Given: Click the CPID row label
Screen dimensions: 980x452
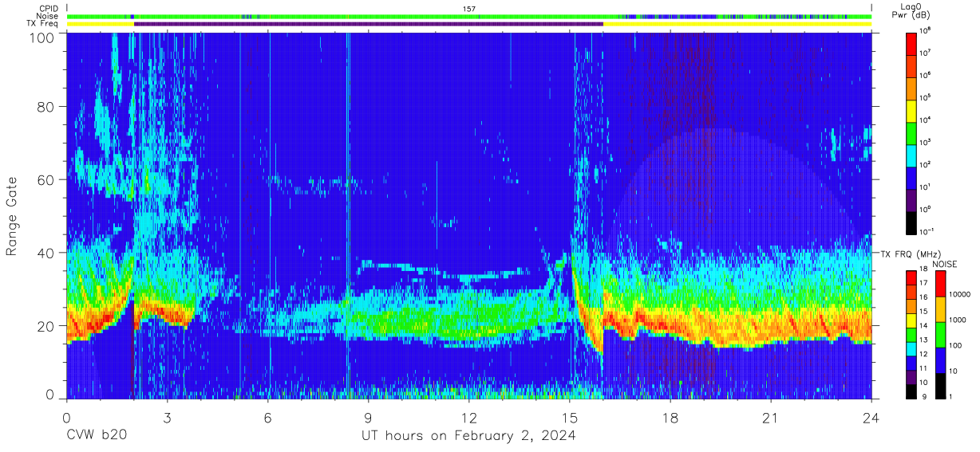Looking at the screenshot, I should 48,9.
